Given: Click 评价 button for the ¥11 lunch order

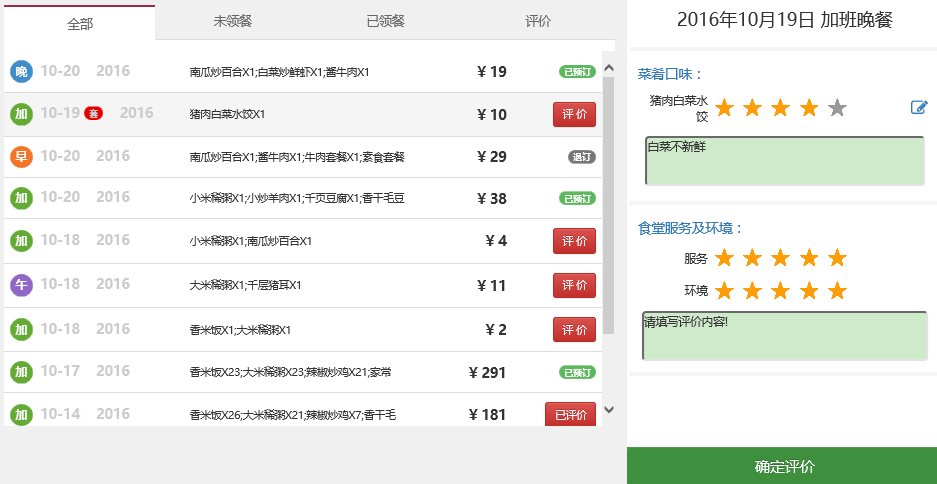Looking at the screenshot, I should click(574, 286).
